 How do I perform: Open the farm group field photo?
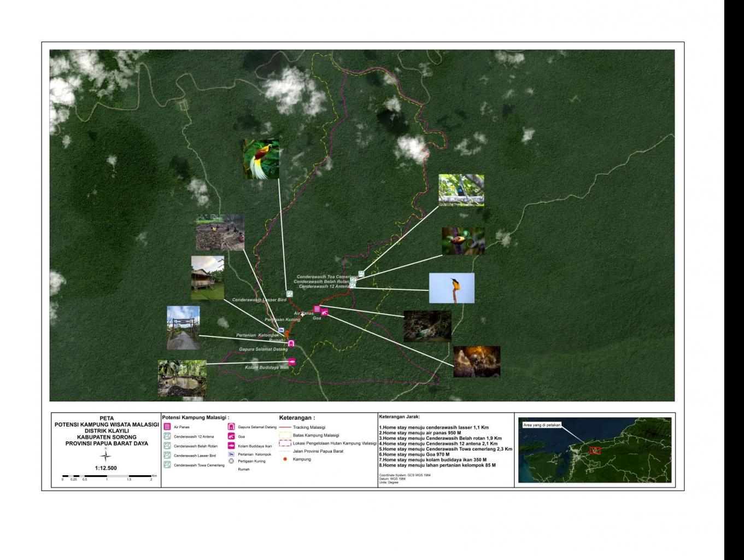pos(220,233)
